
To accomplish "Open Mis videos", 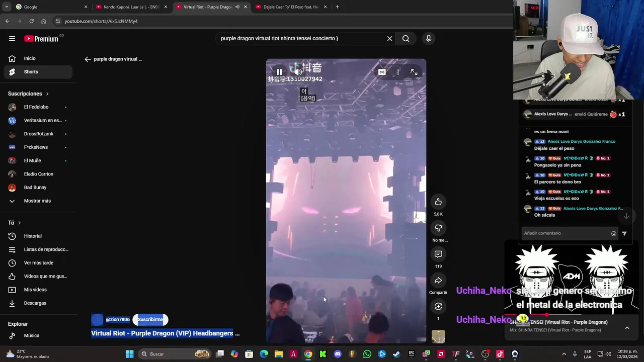I will point(38,290).
